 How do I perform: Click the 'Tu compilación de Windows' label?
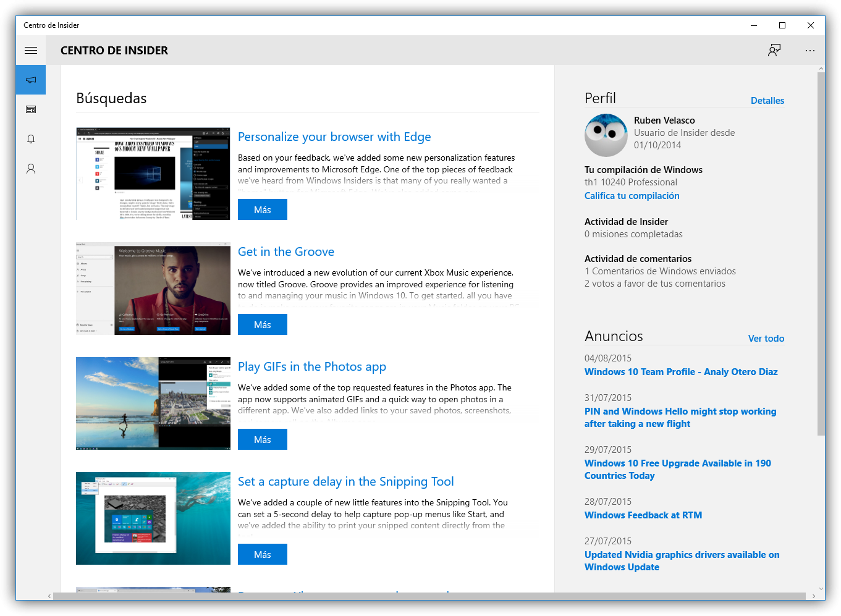tap(643, 170)
